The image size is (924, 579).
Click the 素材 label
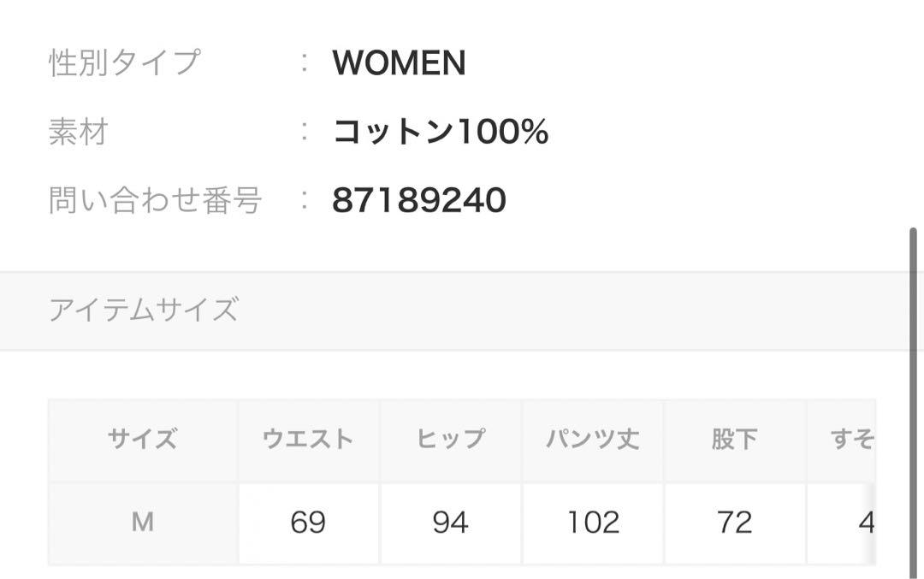pos(79,132)
